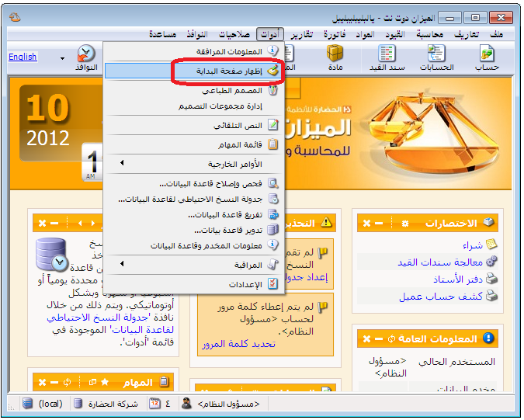Open the سند القيد toolbar icon
Image resolution: width=524 pixels, height=420 pixels.
[387, 57]
